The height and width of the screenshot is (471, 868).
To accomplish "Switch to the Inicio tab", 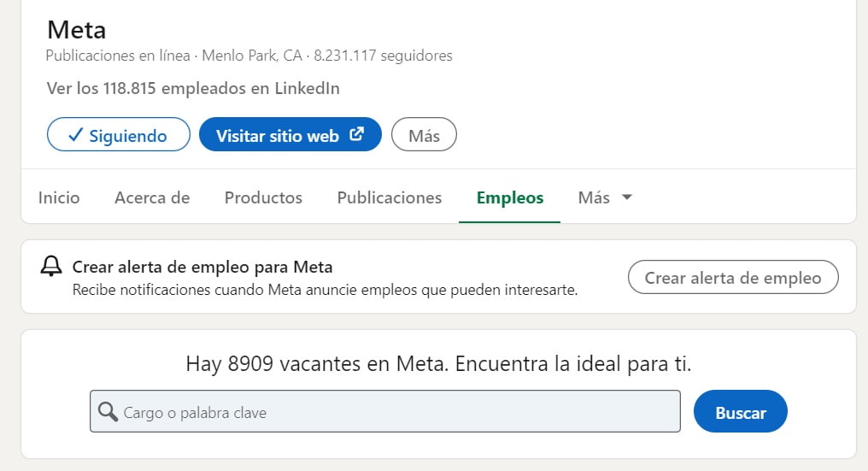I will [x=59, y=197].
